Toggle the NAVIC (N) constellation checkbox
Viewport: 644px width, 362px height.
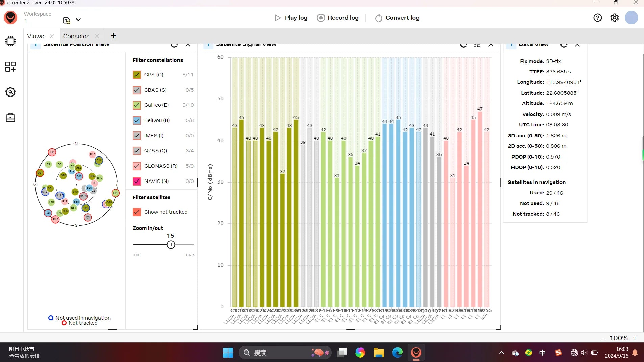[x=137, y=181]
